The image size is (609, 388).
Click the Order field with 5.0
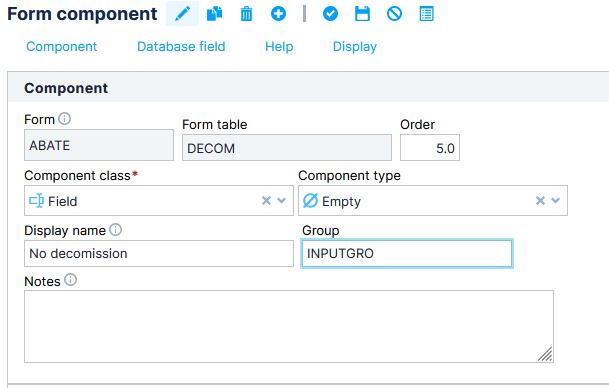point(430,148)
